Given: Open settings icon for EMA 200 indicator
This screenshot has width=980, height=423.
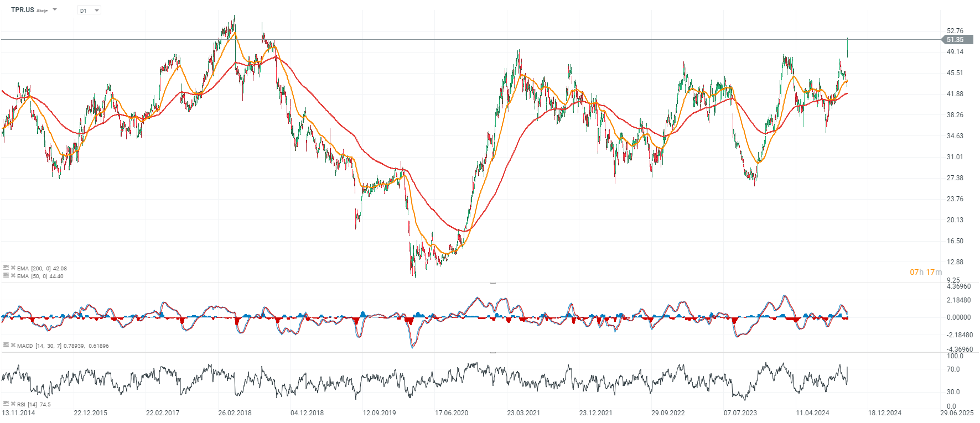Looking at the screenshot, I should pyautogui.click(x=6, y=268).
